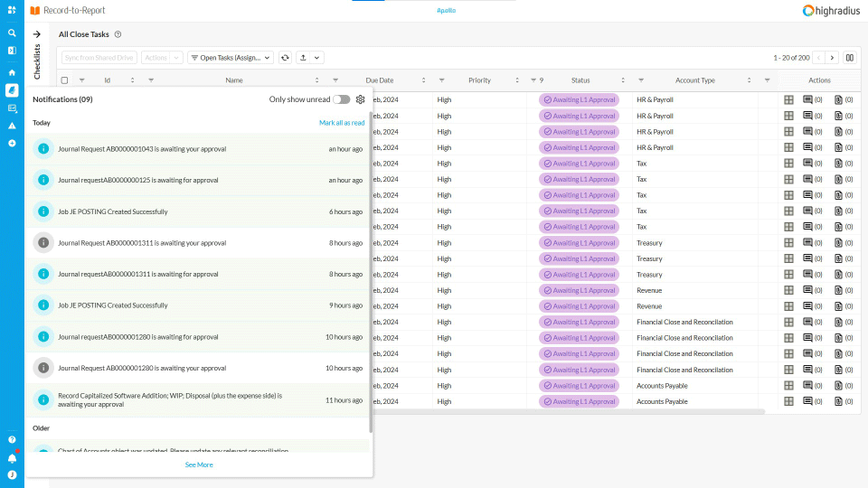Click the search icon in left sidebar
This screenshot has height=488, width=868.
pyautogui.click(x=12, y=33)
